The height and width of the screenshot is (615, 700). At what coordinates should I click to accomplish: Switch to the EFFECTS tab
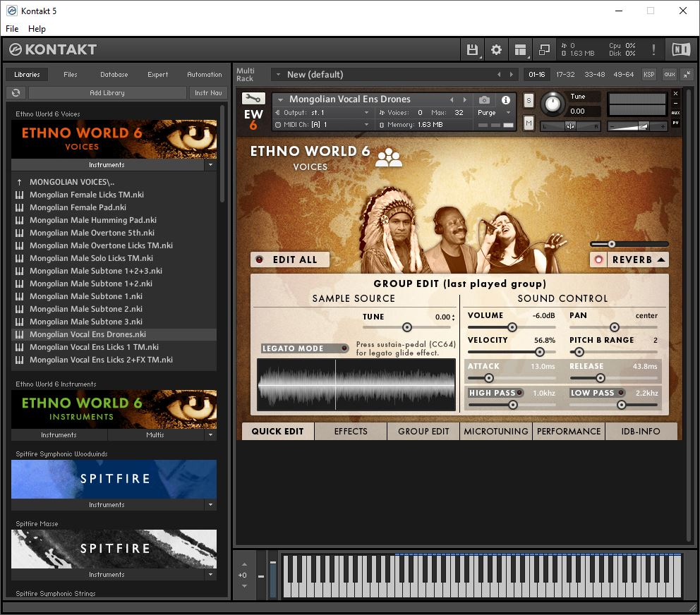coord(351,431)
